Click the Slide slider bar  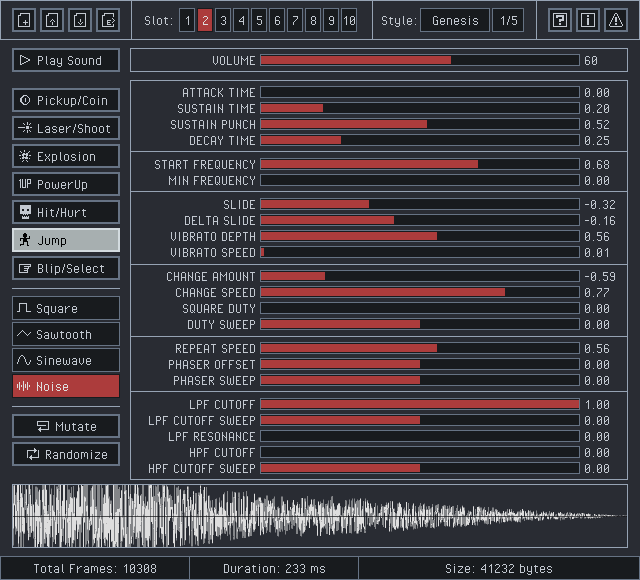coord(420,204)
